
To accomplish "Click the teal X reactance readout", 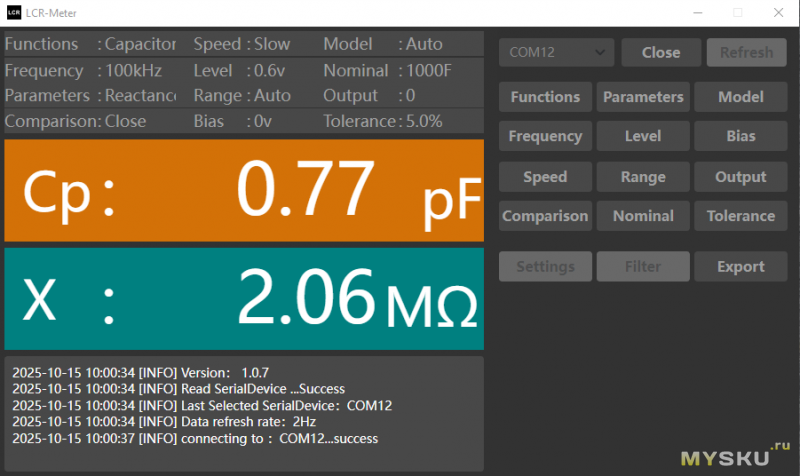I will [x=244, y=299].
